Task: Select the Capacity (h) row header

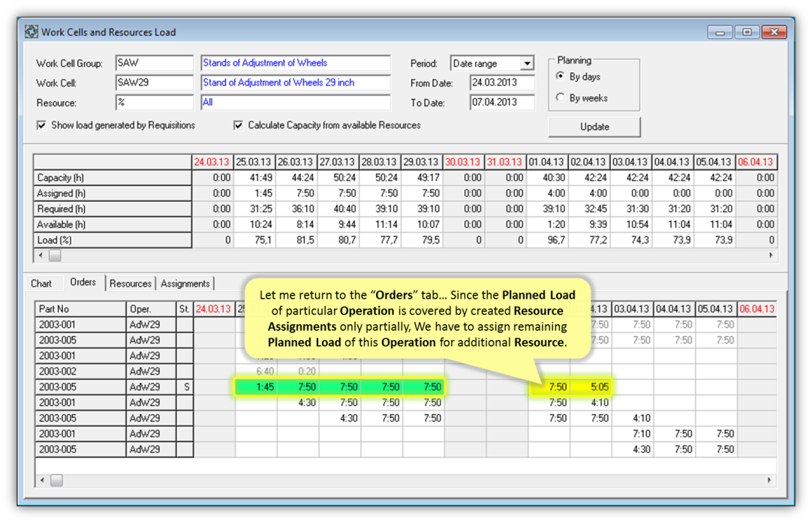Action: pyautogui.click(x=113, y=178)
